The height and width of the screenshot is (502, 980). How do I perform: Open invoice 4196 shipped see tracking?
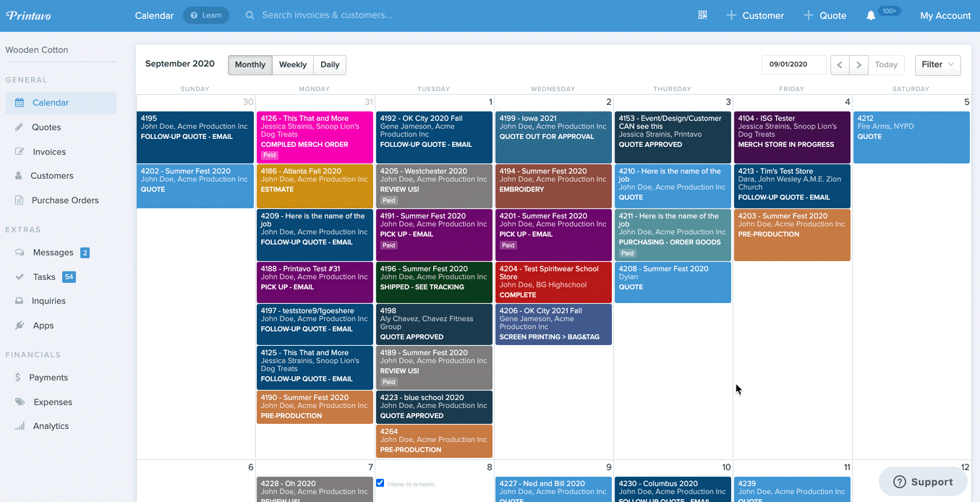(x=434, y=282)
